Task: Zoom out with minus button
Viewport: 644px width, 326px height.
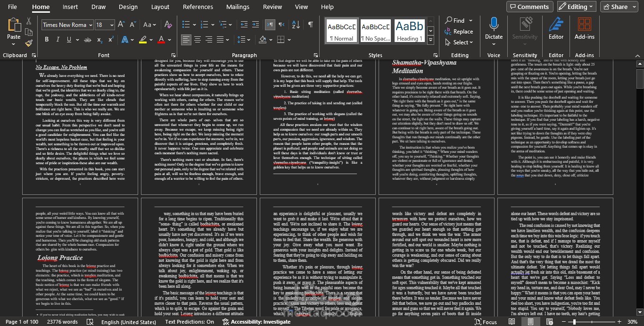Action: pyautogui.click(x=565, y=322)
